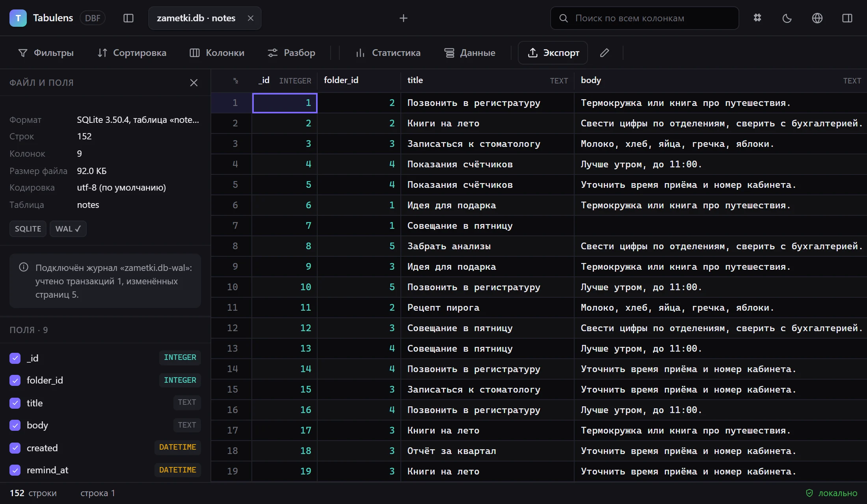867x504 pixels.
Task: Toggle the right side panel icon
Action: click(x=847, y=18)
